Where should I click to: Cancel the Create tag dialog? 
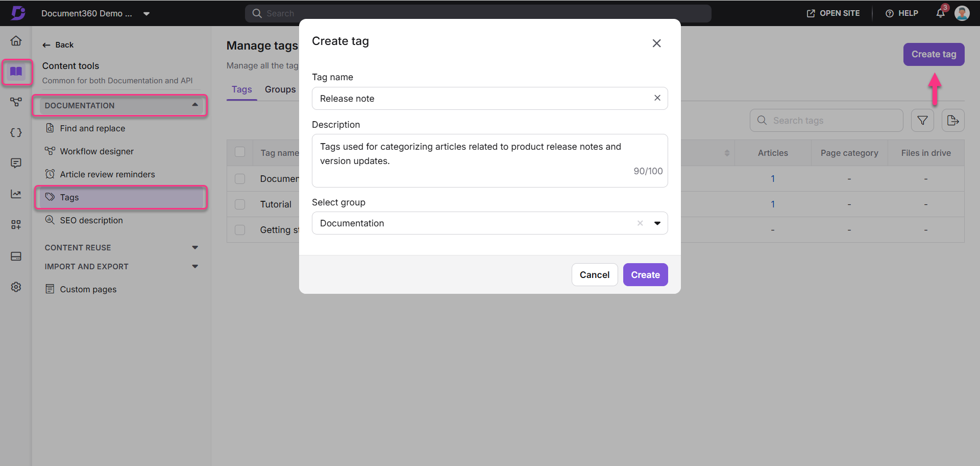tap(594, 275)
